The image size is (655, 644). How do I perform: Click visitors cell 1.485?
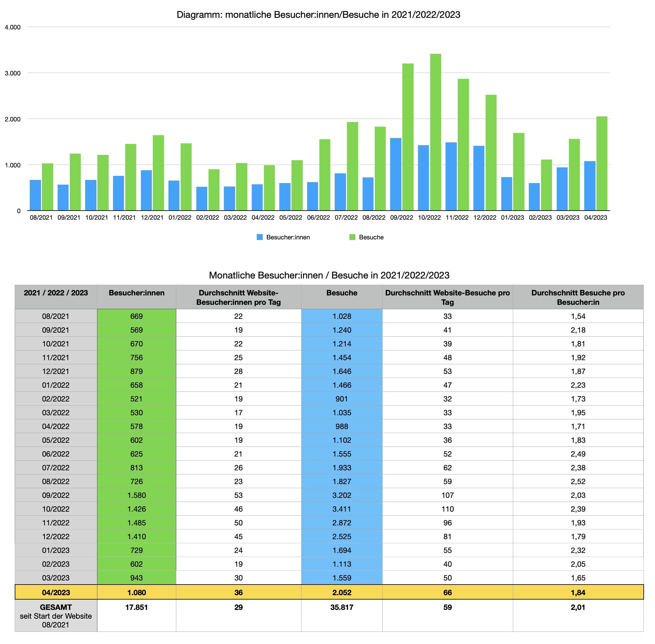137,523
